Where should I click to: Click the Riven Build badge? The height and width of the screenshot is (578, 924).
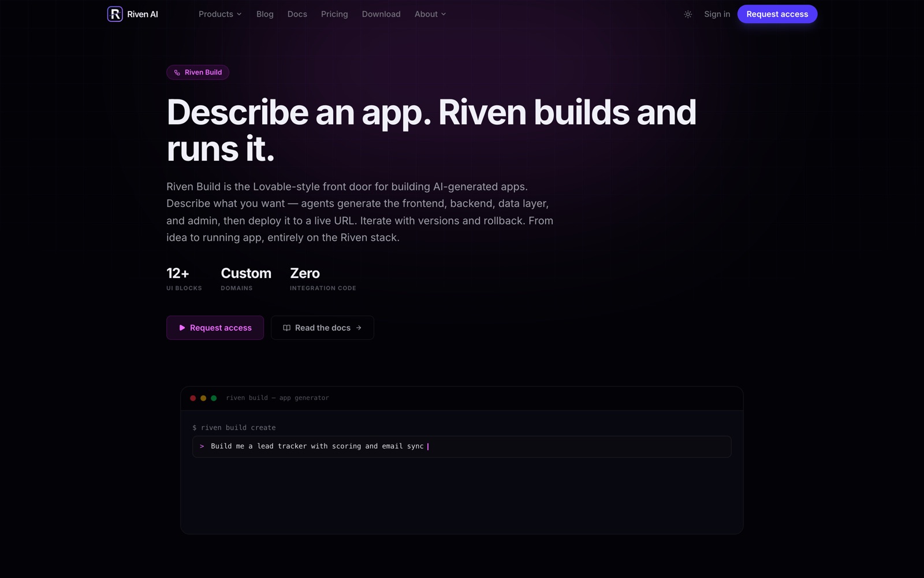click(x=198, y=72)
